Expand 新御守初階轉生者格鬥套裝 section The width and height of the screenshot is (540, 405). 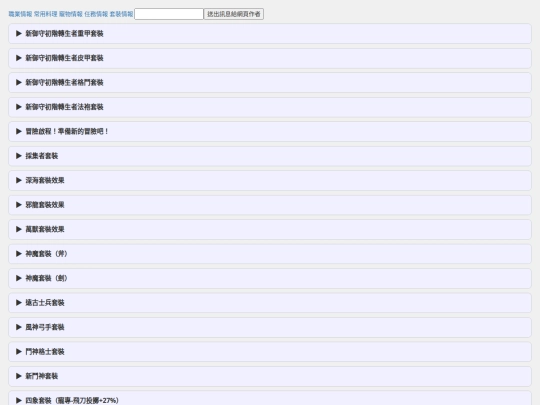(x=270, y=82)
